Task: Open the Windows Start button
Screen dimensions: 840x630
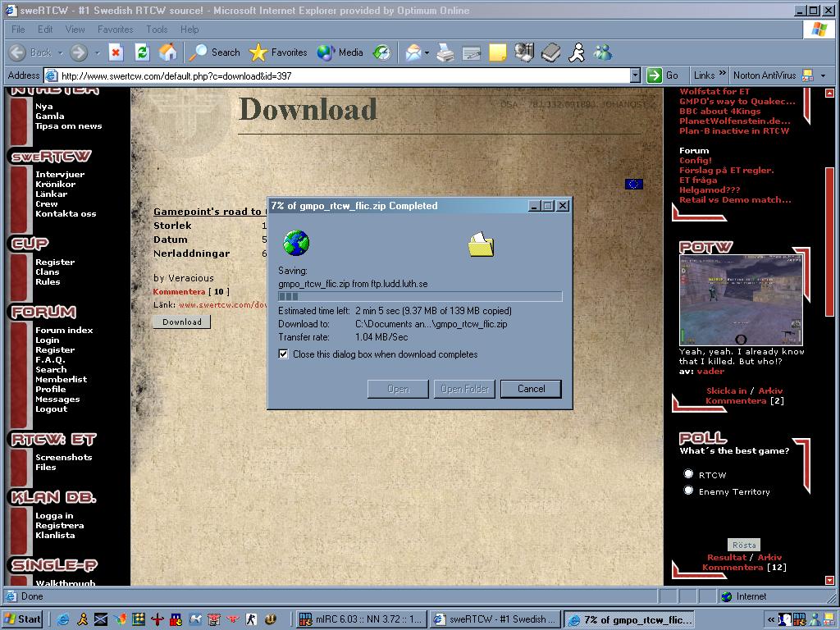Action: click(24, 619)
